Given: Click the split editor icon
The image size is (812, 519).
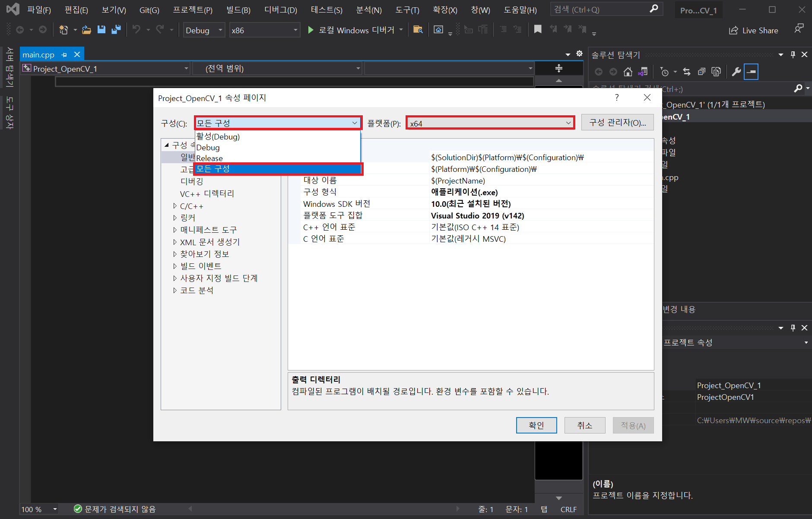Looking at the screenshot, I should pos(558,68).
